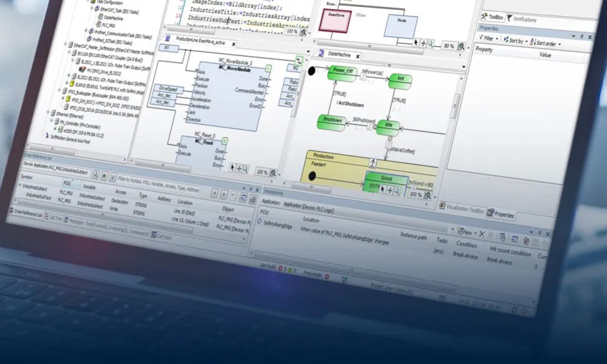Choose pan tool in top diagram editor
This screenshot has width=607, height=364.
click(x=423, y=43)
